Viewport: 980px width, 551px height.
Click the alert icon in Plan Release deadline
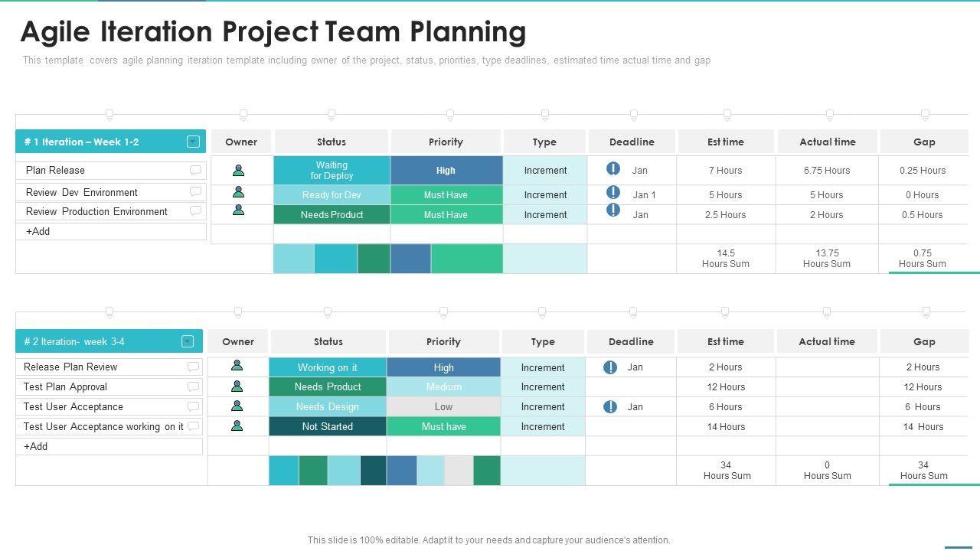(613, 169)
